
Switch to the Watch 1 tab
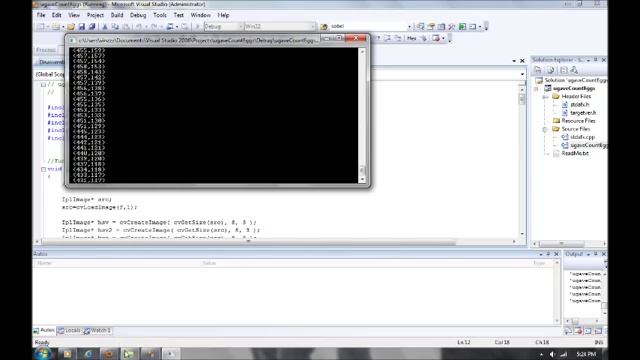(x=97, y=330)
